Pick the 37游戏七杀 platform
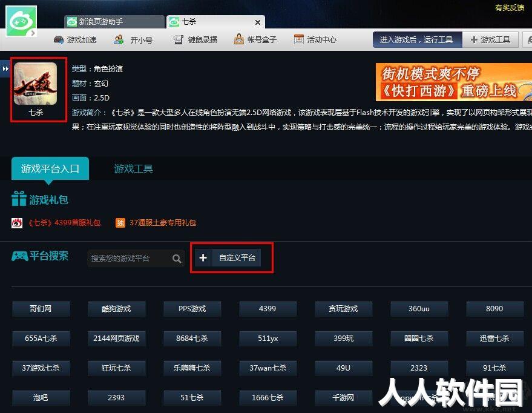 coord(41,368)
